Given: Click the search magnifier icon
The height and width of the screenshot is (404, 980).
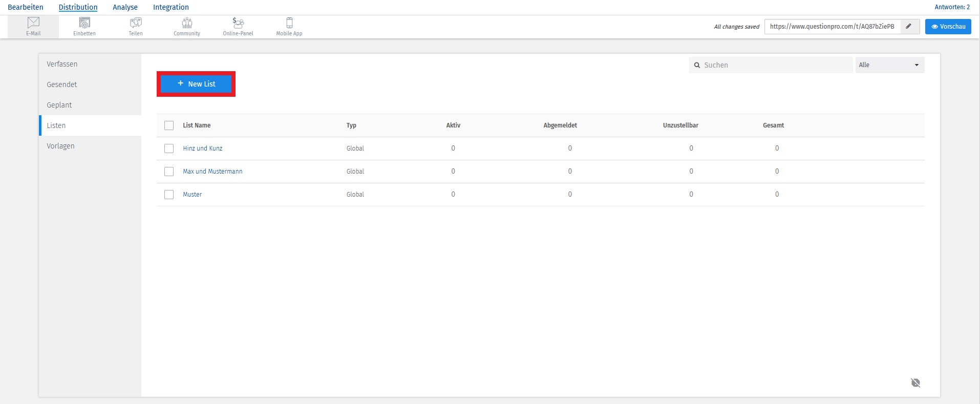Looking at the screenshot, I should [697, 65].
